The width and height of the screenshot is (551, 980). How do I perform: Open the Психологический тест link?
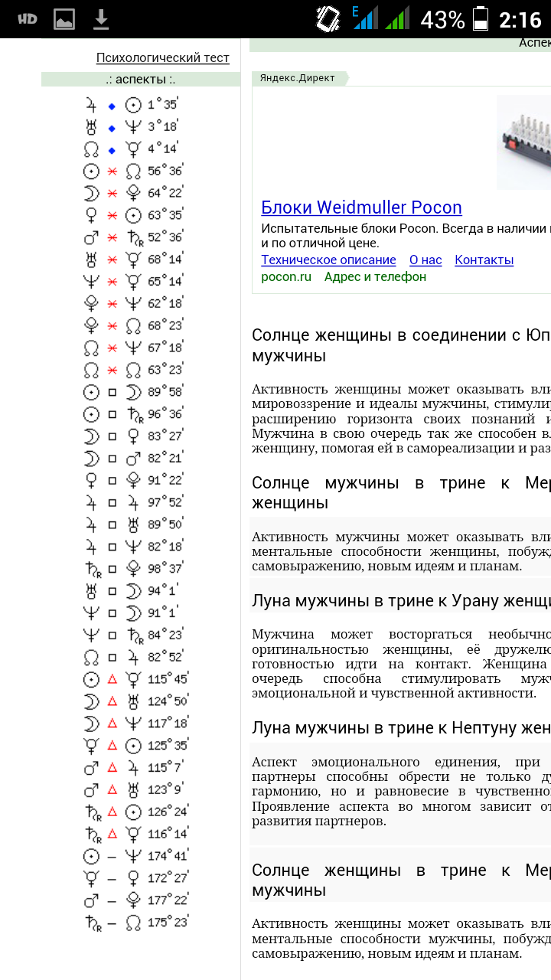pyautogui.click(x=163, y=58)
